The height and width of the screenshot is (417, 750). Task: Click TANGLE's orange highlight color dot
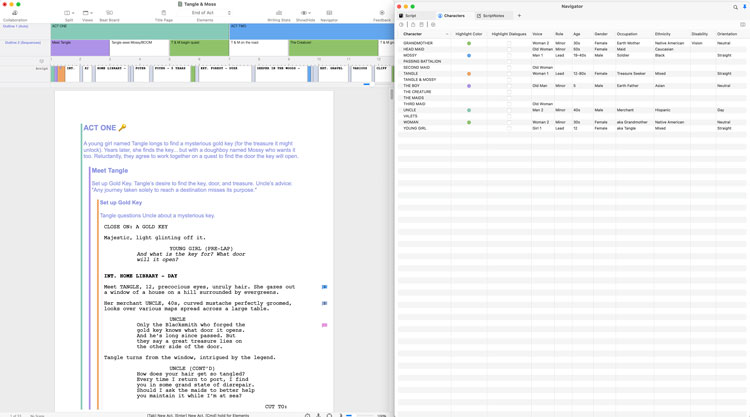469,74
